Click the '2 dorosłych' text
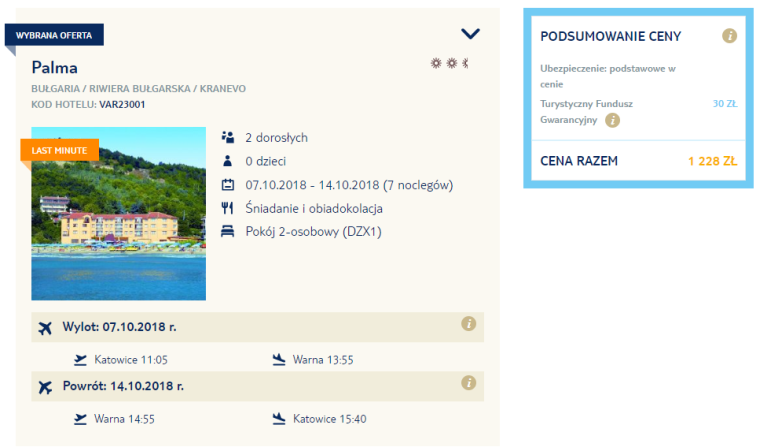760x447 pixels. tap(276, 138)
